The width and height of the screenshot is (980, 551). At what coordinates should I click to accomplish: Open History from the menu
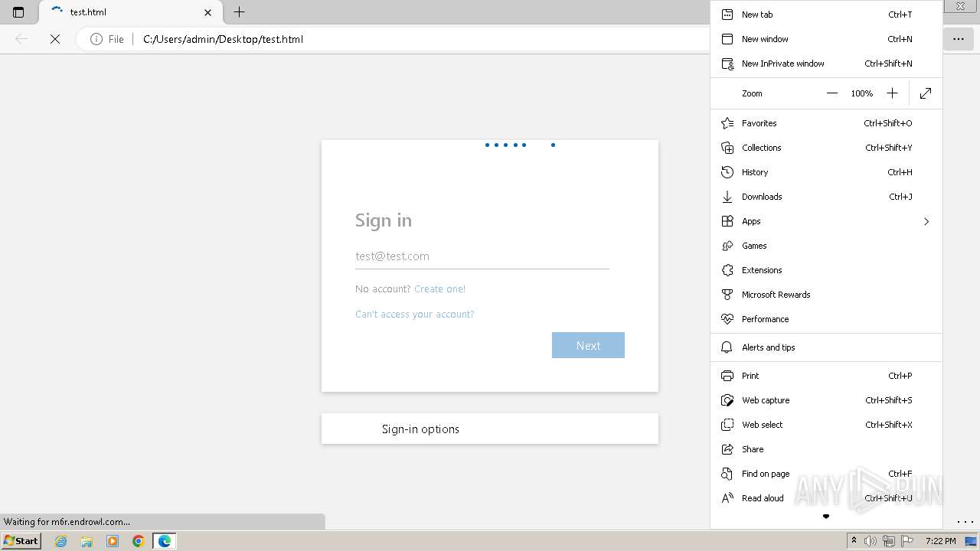tap(826, 172)
